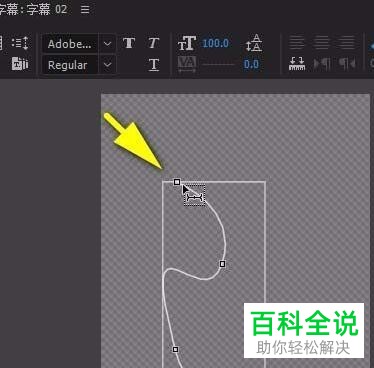Expand font family list arrow
Screen dimensions: 374x368
click(x=107, y=44)
